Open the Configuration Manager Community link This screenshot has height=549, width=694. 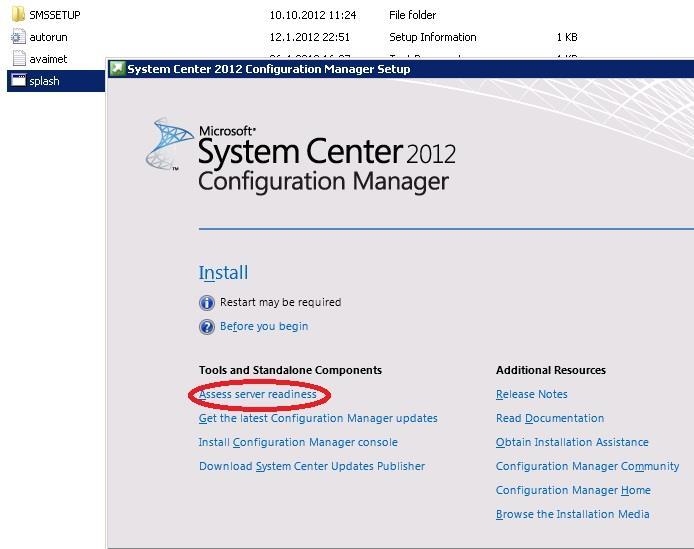point(587,466)
